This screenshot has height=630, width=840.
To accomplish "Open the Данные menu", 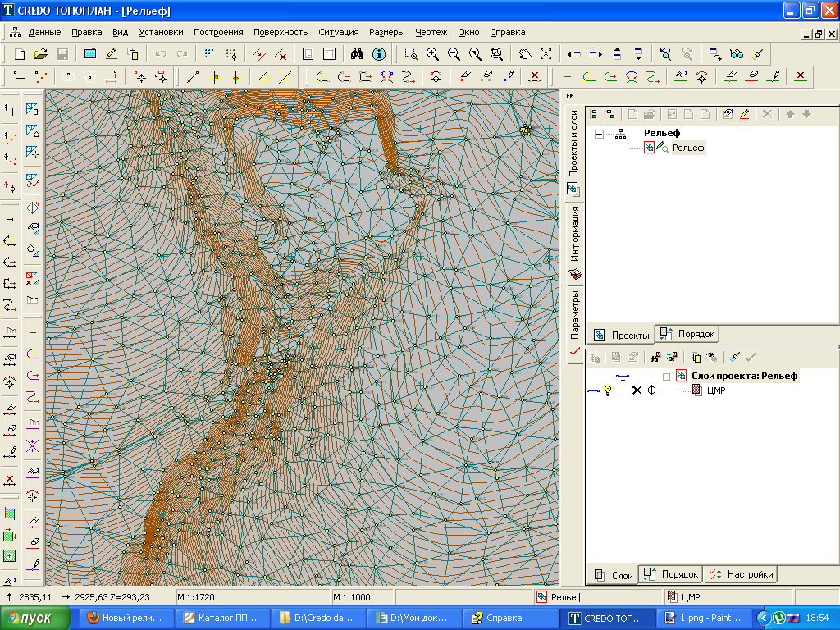I will pyautogui.click(x=44, y=32).
